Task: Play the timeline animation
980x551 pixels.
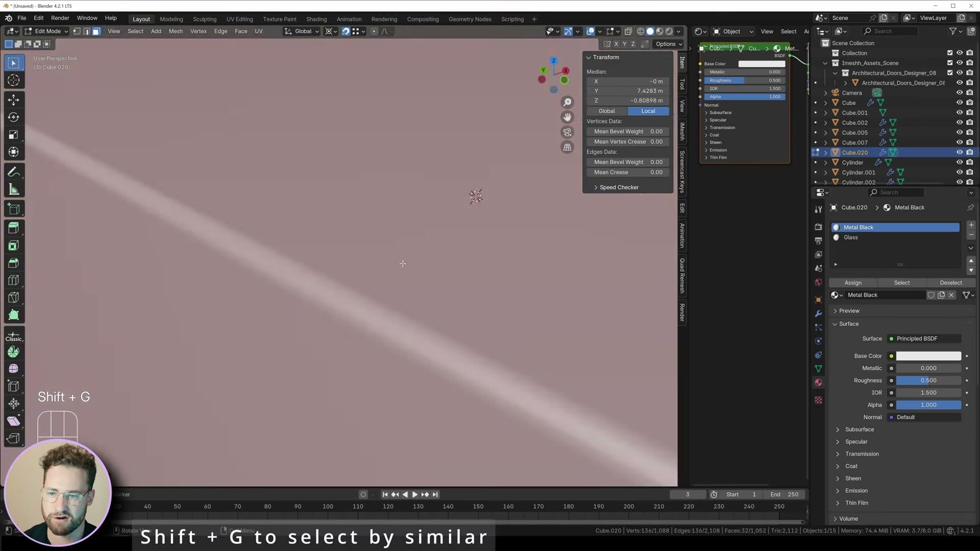Action: pos(414,494)
